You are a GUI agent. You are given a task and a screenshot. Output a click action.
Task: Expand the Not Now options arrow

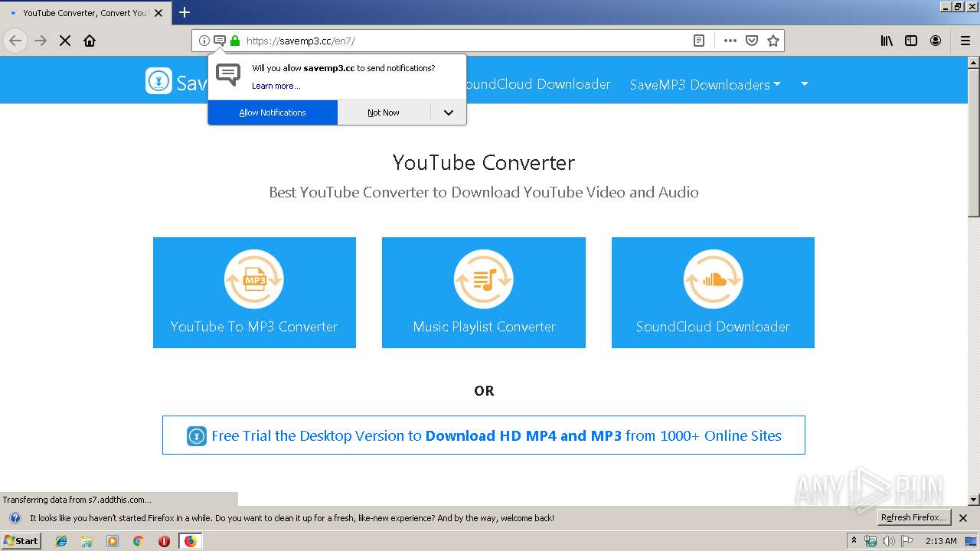click(449, 112)
